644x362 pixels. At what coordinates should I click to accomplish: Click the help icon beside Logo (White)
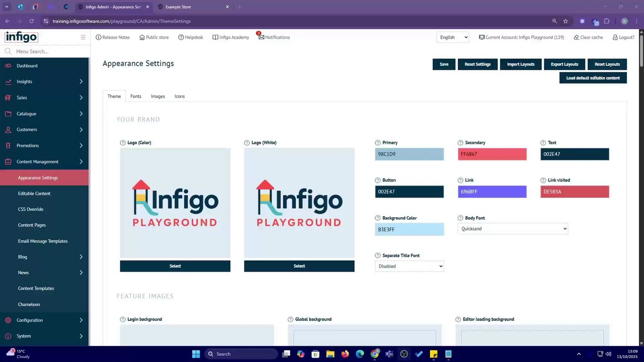[x=247, y=143]
